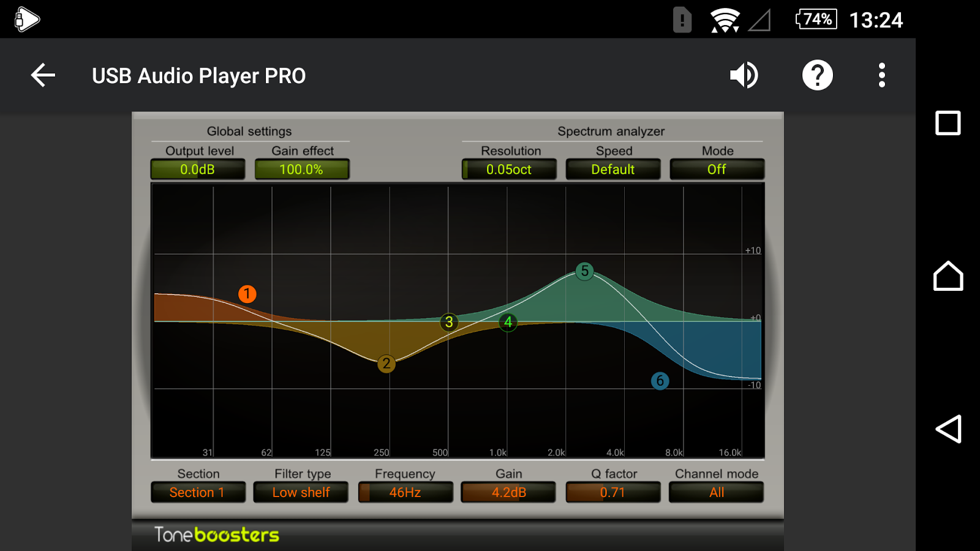This screenshot has height=551, width=980.
Task: Tap the Android back triangle button
Action: (948, 429)
